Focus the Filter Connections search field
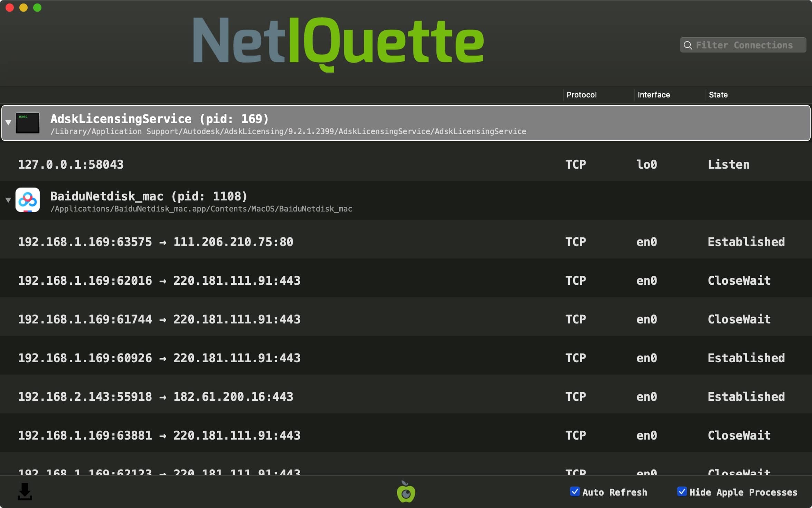812x508 pixels. click(743, 45)
